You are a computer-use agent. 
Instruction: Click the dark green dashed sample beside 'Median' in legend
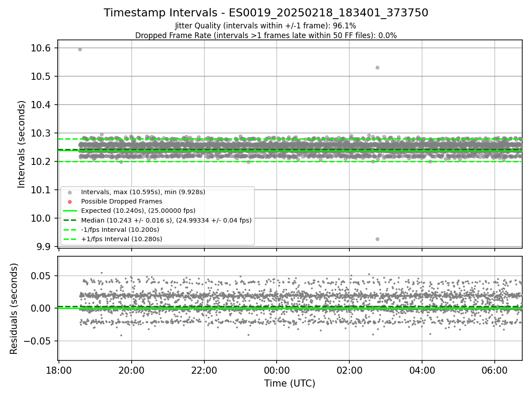pyautogui.click(x=70, y=220)
